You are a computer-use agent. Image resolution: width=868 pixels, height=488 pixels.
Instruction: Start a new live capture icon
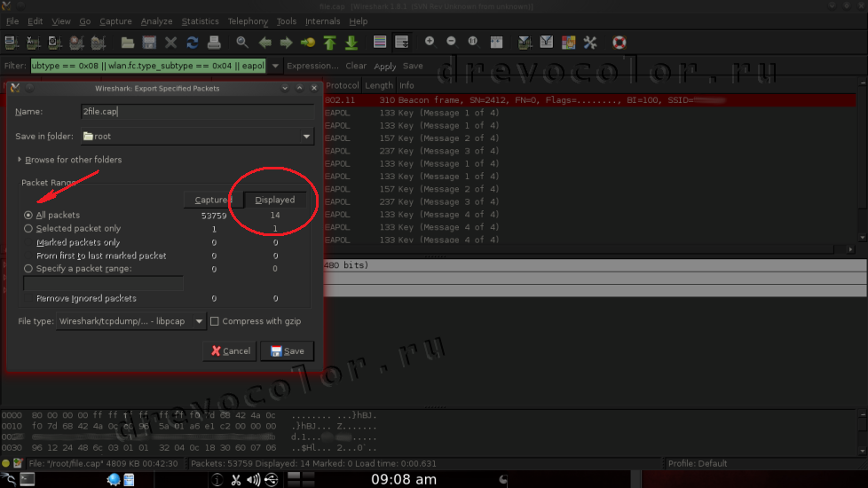[x=54, y=42]
